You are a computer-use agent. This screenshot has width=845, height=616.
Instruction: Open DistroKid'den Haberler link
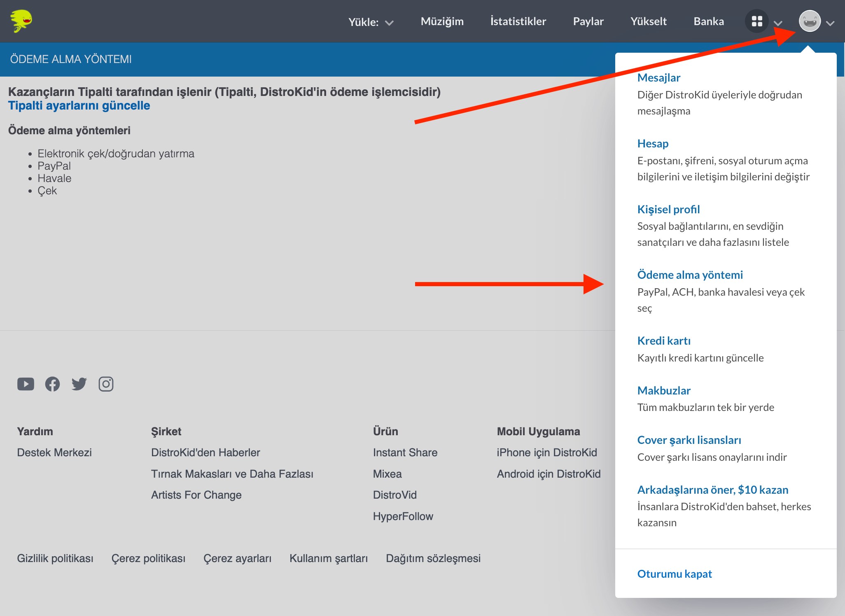(x=205, y=453)
